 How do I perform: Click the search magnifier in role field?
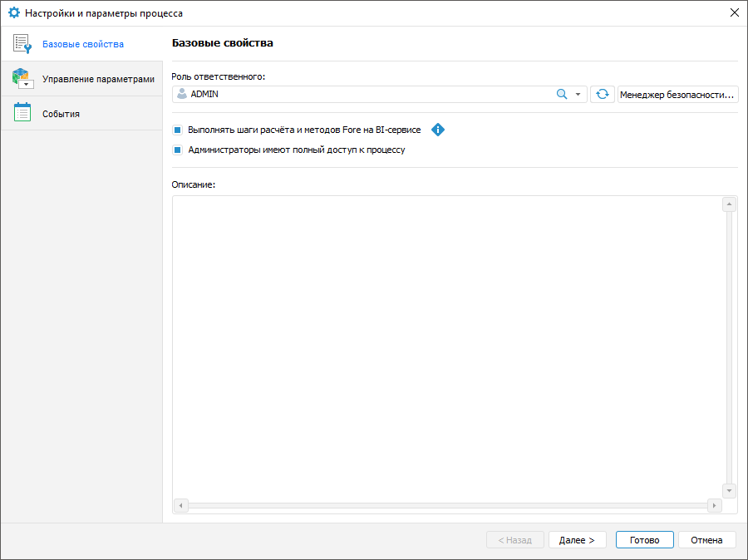(562, 95)
